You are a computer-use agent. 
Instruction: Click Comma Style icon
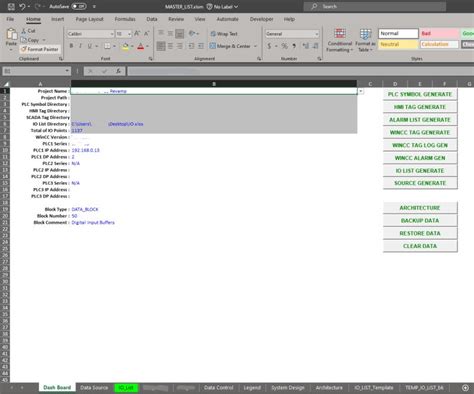294,46
